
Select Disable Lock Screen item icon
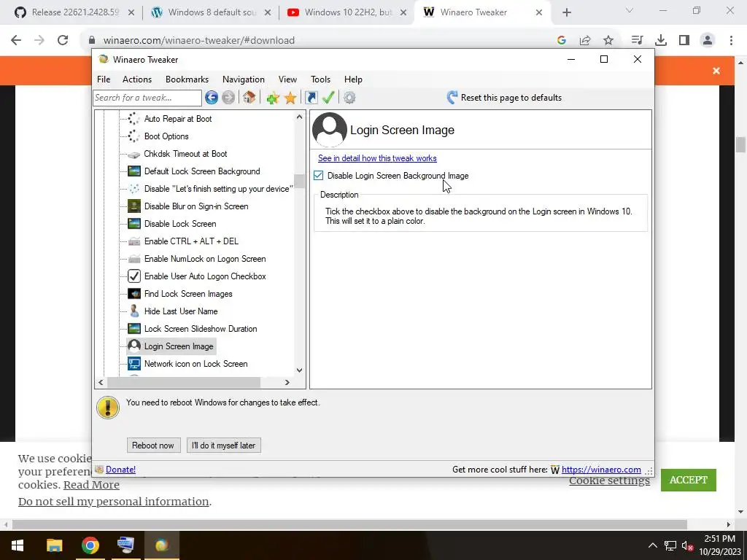134,224
